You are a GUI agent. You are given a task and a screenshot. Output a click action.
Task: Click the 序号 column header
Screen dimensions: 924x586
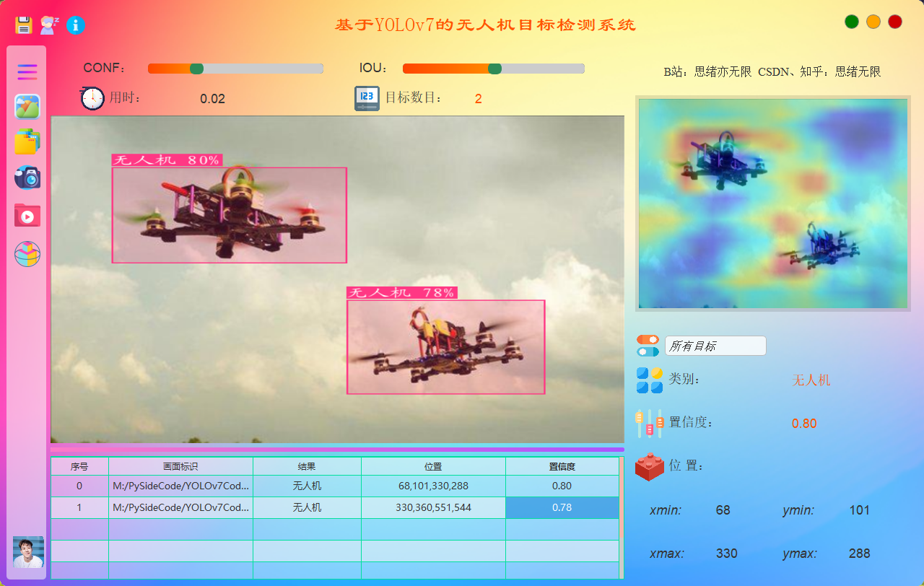(79, 467)
